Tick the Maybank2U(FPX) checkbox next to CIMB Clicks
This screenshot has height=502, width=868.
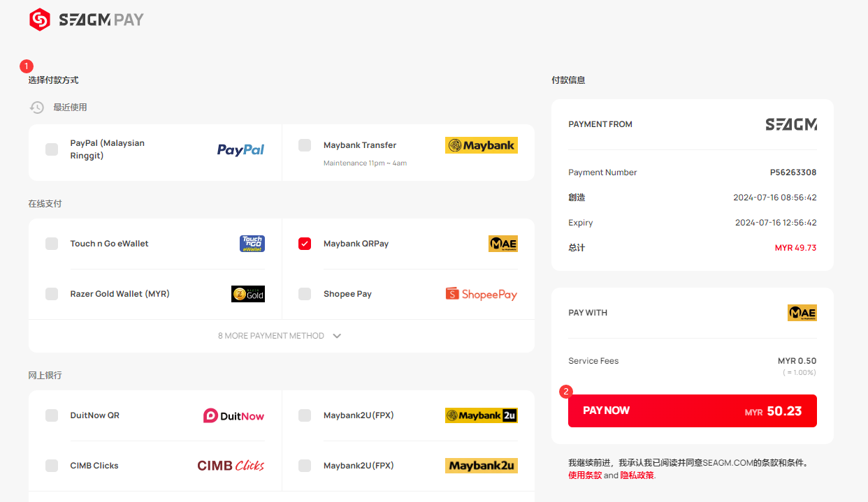click(x=305, y=466)
